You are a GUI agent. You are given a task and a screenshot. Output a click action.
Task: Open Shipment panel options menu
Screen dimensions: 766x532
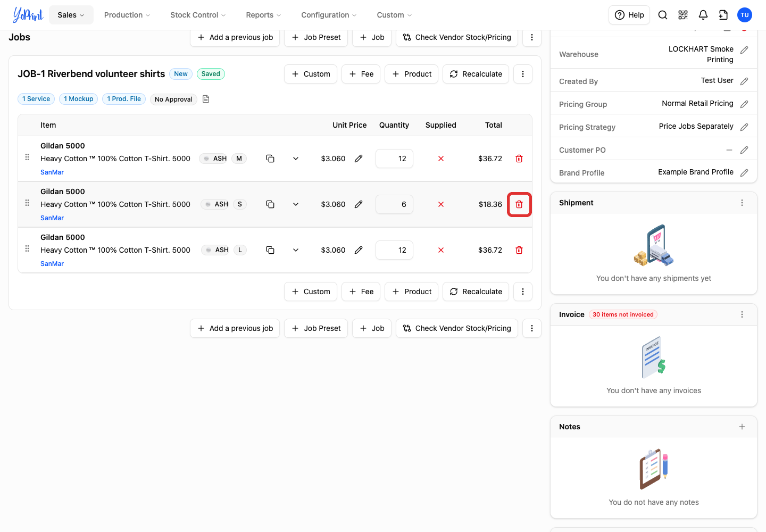click(x=742, y=203)
